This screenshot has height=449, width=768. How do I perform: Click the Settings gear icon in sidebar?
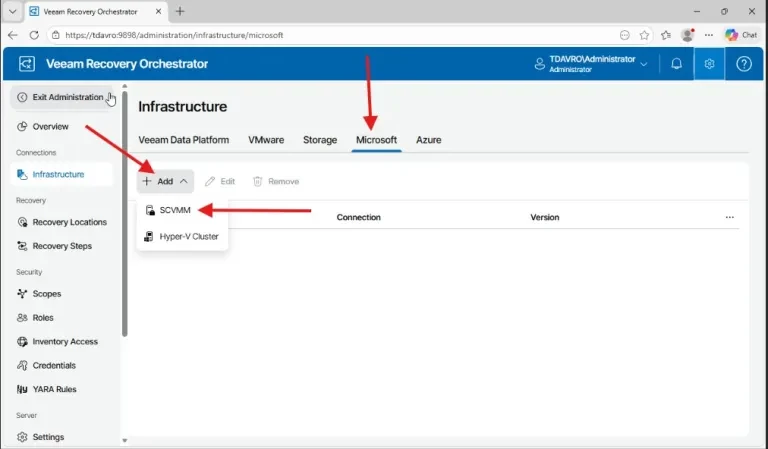coord(22,437)
